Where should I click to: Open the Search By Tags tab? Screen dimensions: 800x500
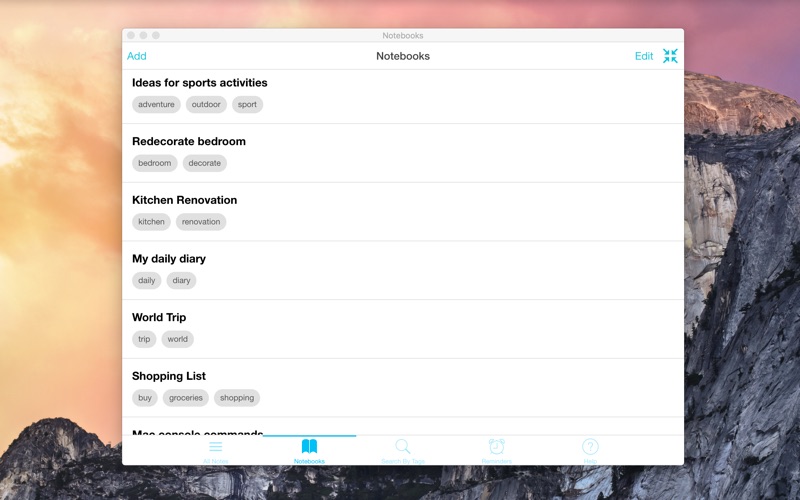pyautogui.click(x=403, y=451)
